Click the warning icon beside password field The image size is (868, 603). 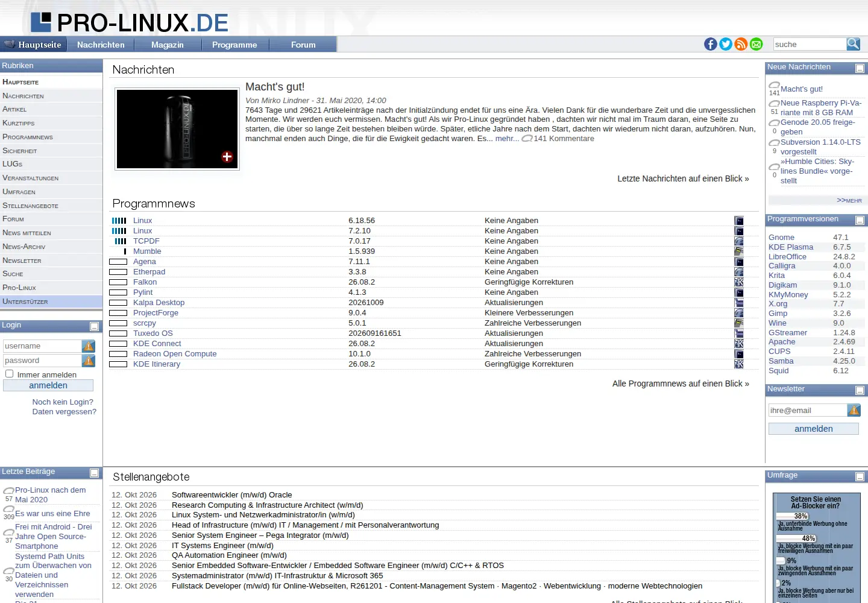pyautogui.click(x=89, y=361)
